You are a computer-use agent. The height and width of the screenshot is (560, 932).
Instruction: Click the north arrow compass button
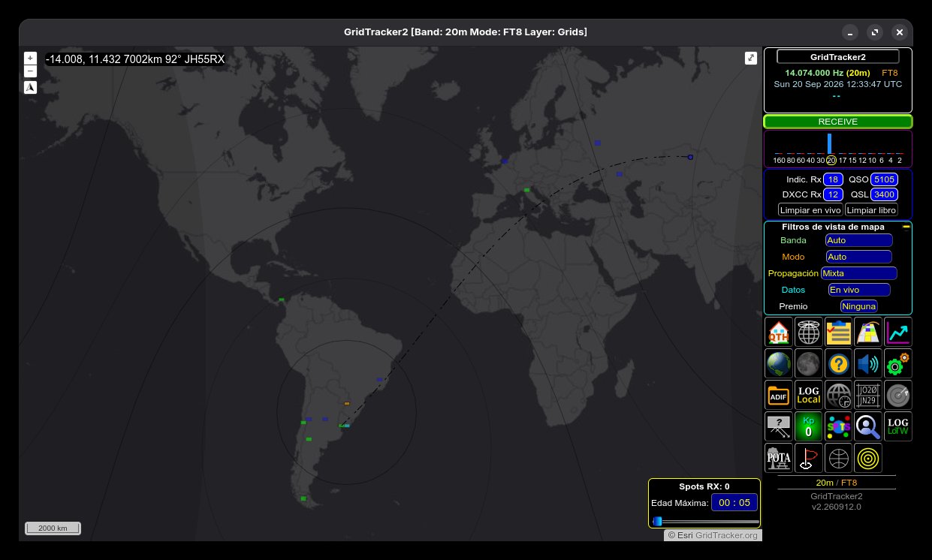(x=30, y=87)
